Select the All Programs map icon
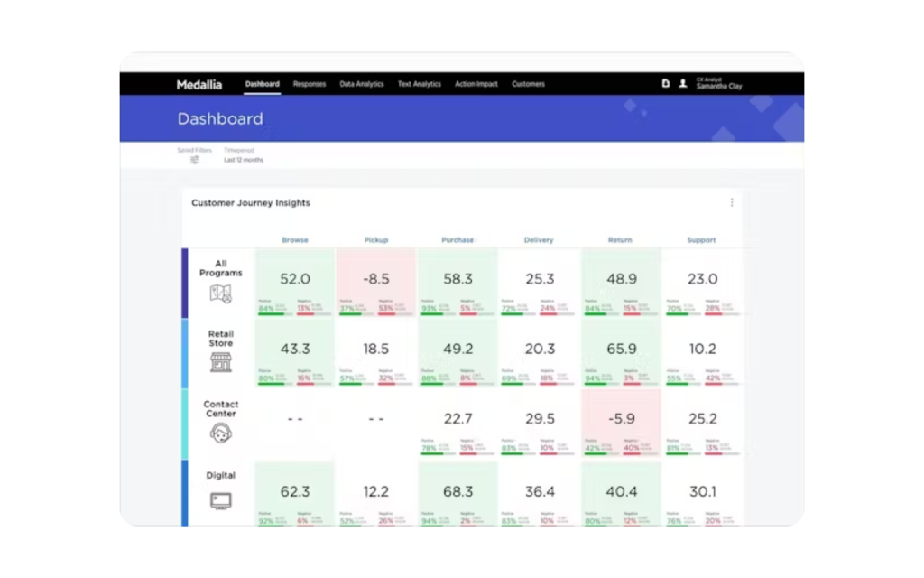The height and width of the screenshot is (578, 924). tap(220, 294)
